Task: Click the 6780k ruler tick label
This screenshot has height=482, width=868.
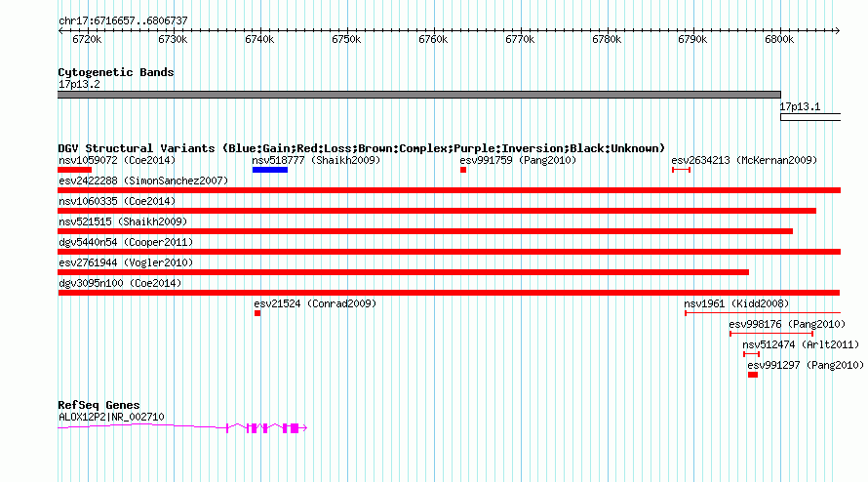Action: [x=607, y=39]
